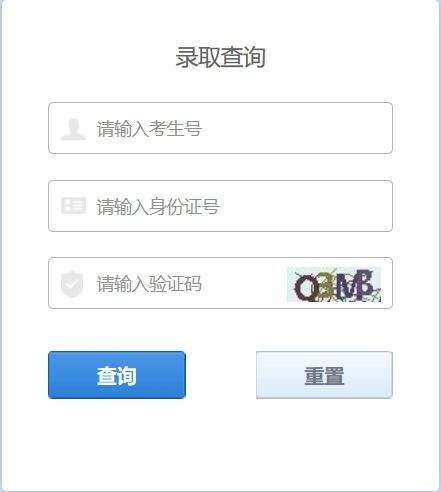
Task: Select the ID number box's empty area
Action: [305, 206]
